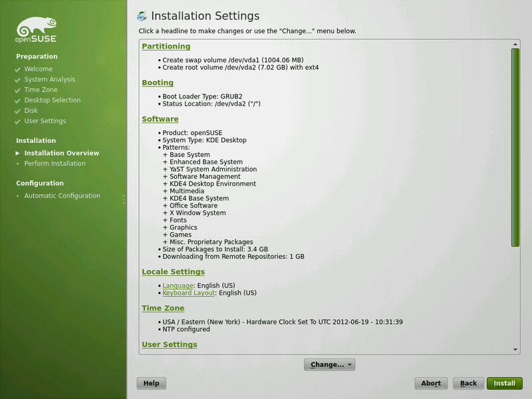Click the Desktop Selection checkmark icon

click(x=18, y=101)
